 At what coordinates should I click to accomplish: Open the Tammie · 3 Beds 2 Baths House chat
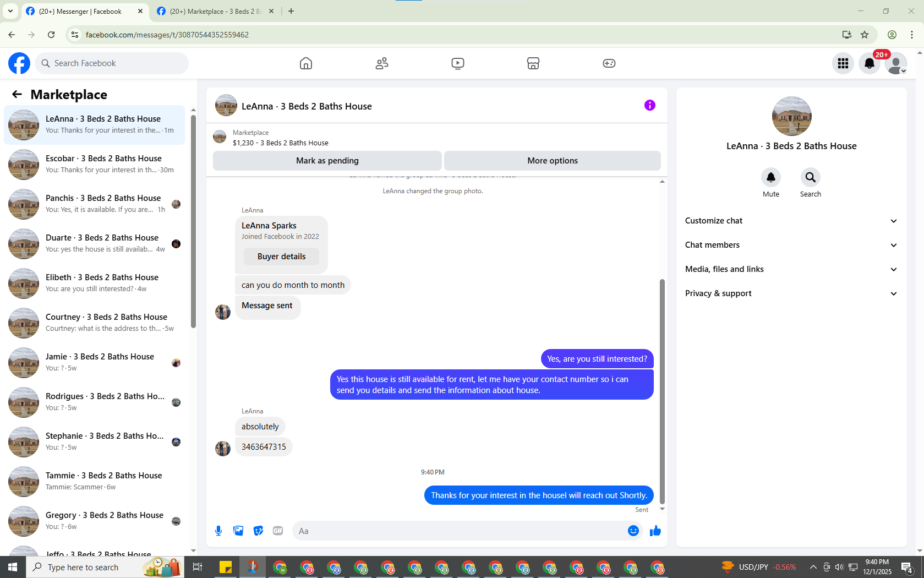point(95,481)
